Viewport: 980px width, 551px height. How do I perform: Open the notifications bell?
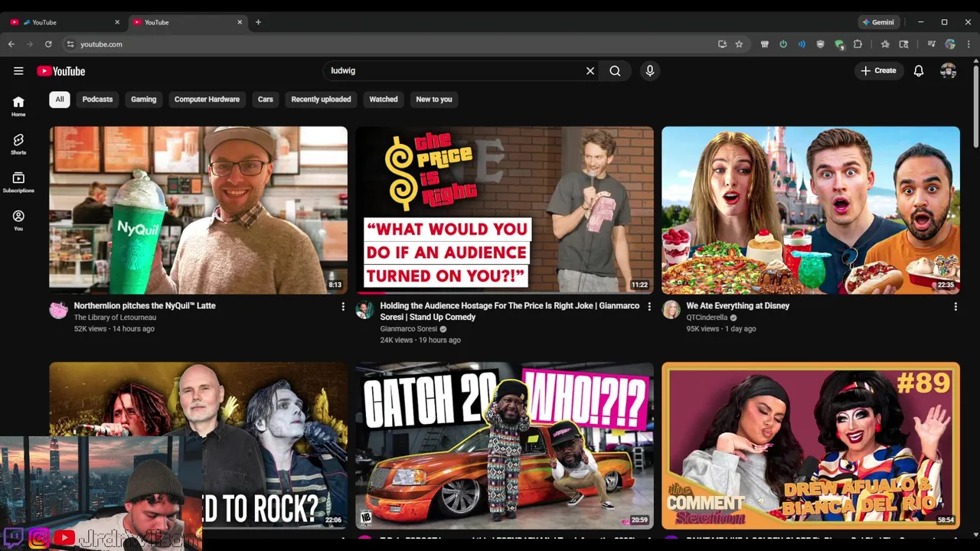(919, 71)
